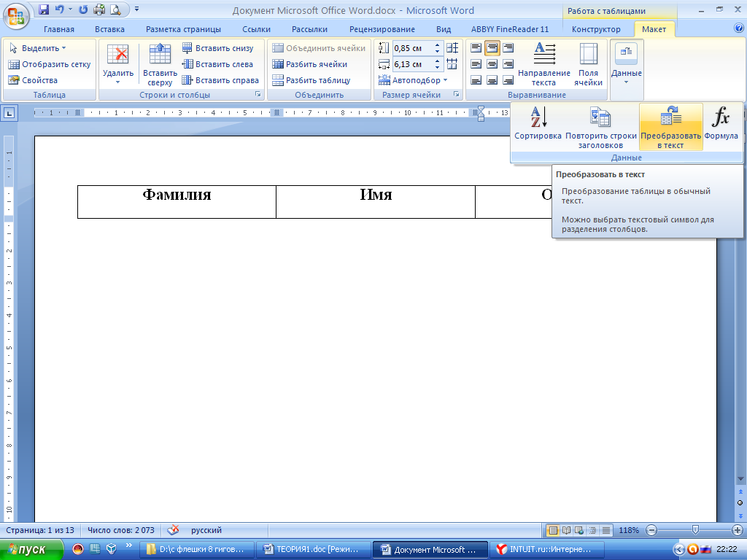Click Страница: 1 из 13 indicator
This screenshot has height=560, width=747.
tap(41, 530)
